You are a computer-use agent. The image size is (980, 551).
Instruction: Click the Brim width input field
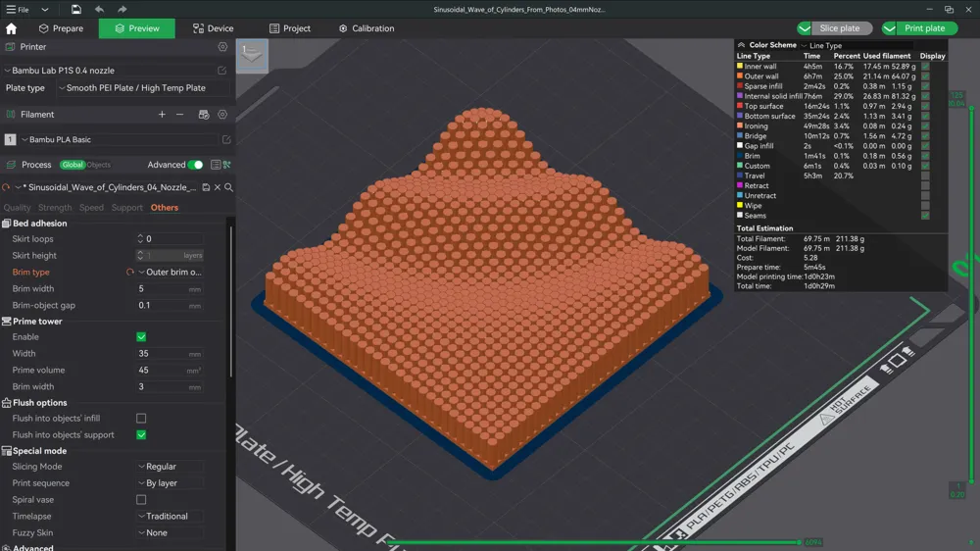click(x=162, y=289)
